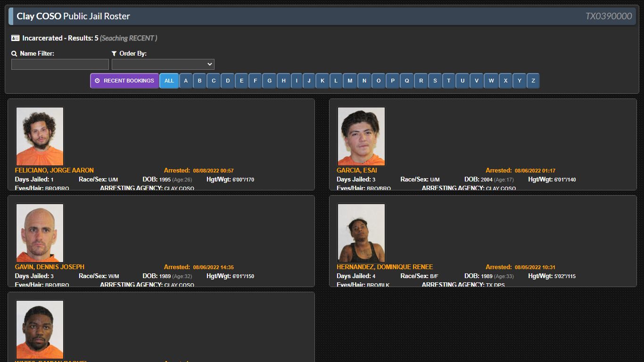Click the name GARCIA, ESAI
644x362 pixels.
click(357, 170)
